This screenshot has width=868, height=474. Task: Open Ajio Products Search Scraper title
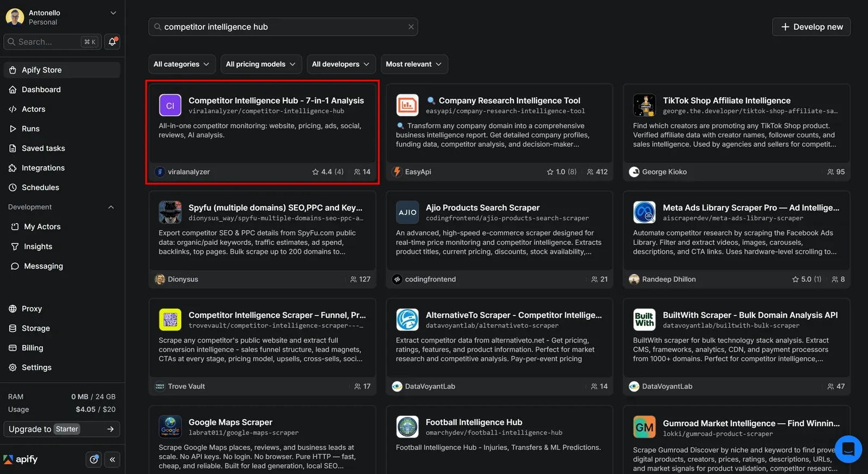click(482, 207)
